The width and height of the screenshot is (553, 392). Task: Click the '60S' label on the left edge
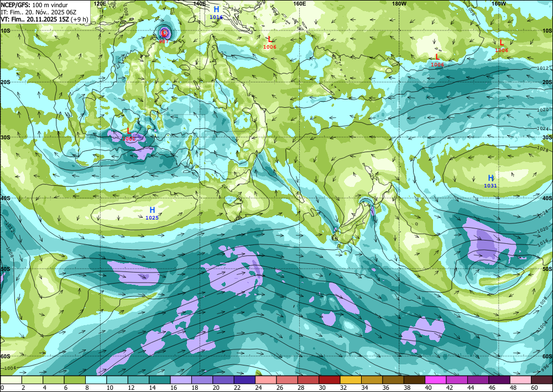[x=6, y=357]
